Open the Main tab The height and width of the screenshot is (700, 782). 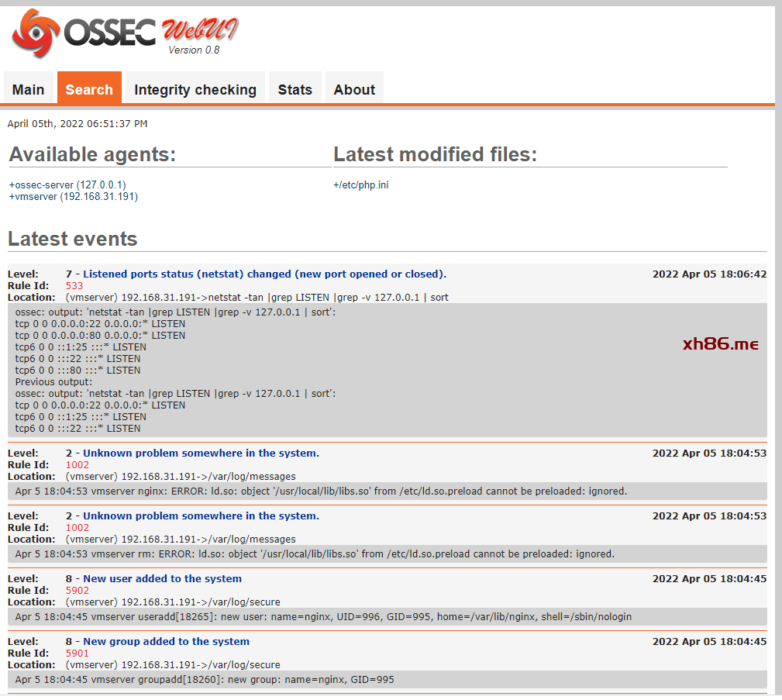tap(29, 89)
